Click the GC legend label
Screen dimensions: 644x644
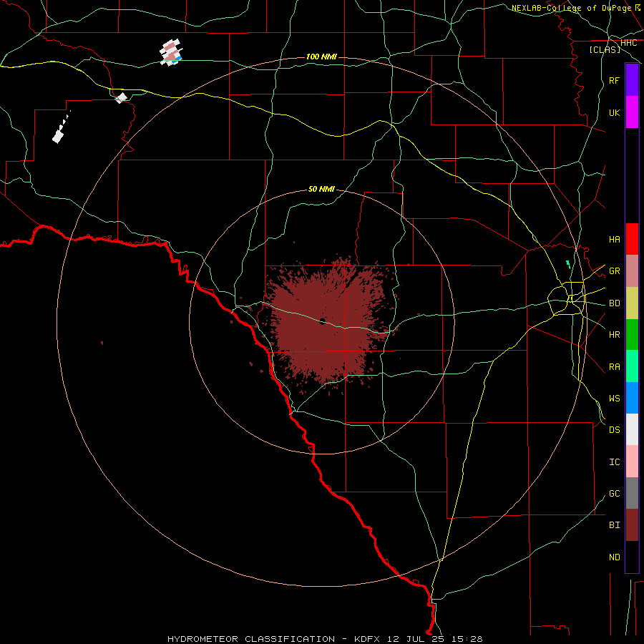(x=614, y=493)
